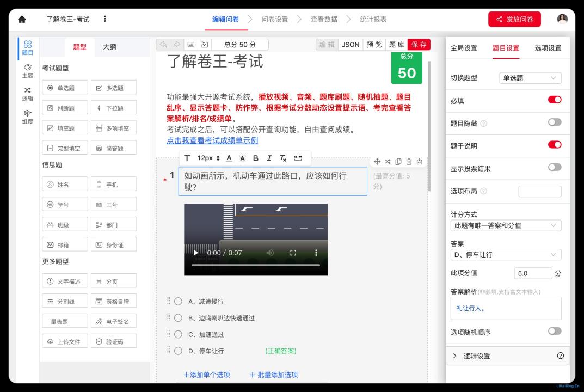Open the 主题 theme sidebar icon
Viewport: 584px width, 392px height.
tap(28, 71)
